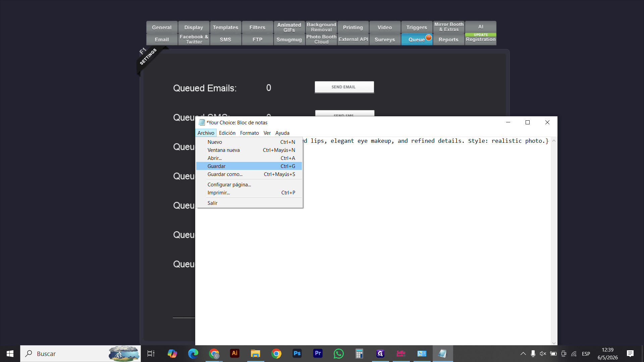
Task: Show hidden tray icons chevron
Action: coord(523,354)
